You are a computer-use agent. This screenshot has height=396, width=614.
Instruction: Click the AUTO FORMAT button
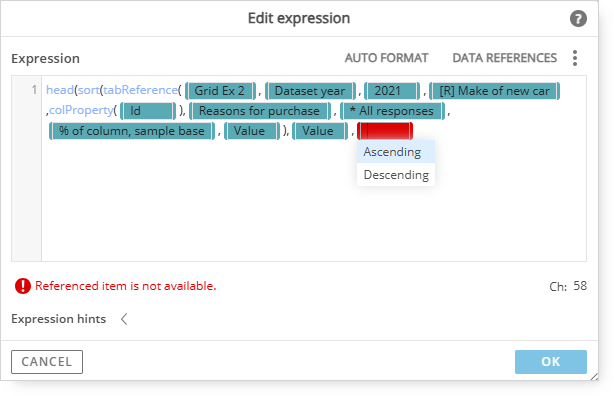tap(386, 58)
